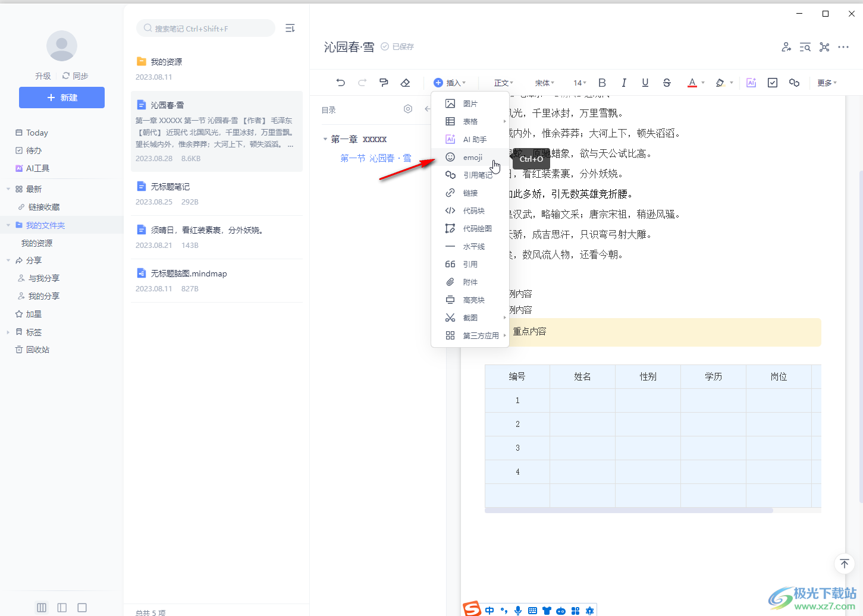Choose 表格 from the insert menu
Viewport: 863px width, 616px height.
[470, 121]
